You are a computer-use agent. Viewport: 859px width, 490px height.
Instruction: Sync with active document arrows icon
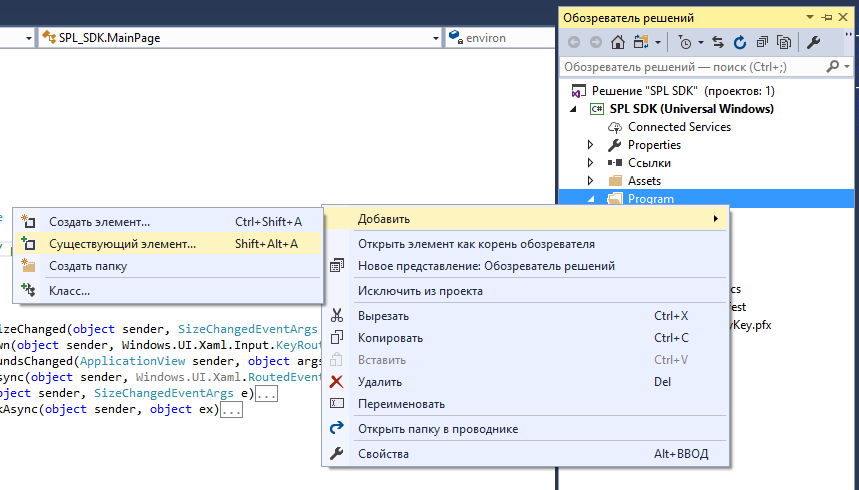718,42
